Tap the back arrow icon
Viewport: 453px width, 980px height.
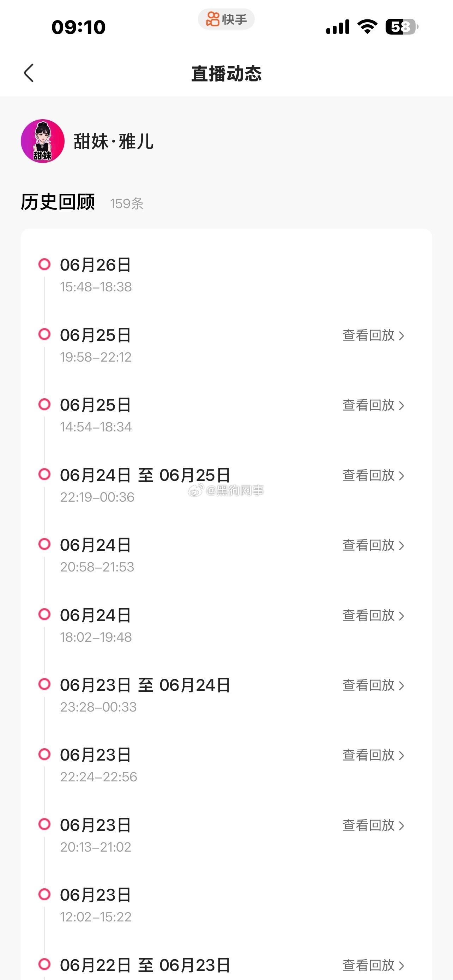(x=29, y=73)
